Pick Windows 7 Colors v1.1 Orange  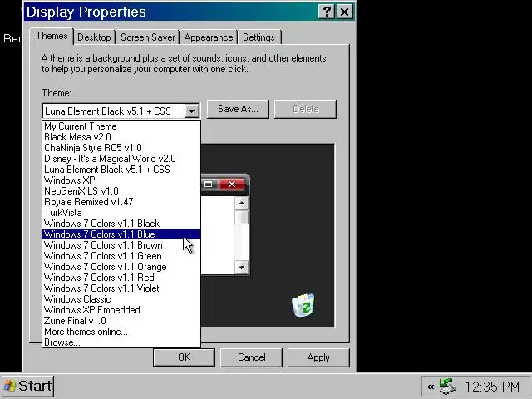tap(121, 267)
